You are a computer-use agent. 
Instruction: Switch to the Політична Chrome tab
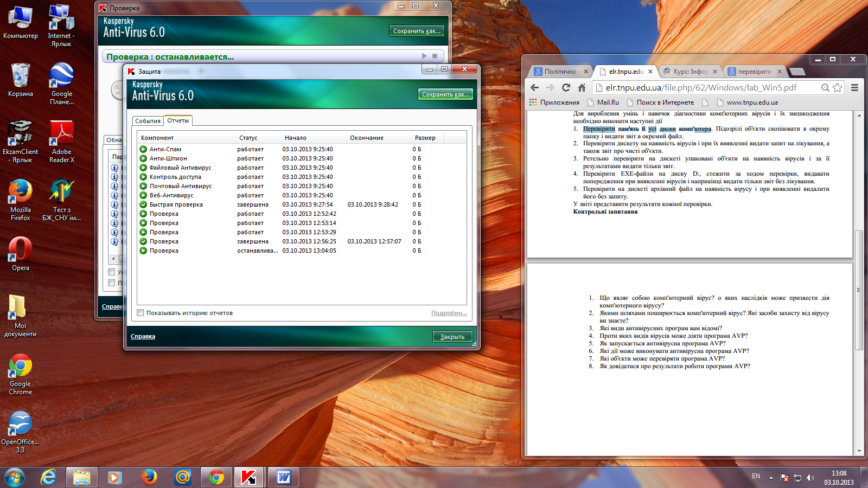click(x=560, y=72)
